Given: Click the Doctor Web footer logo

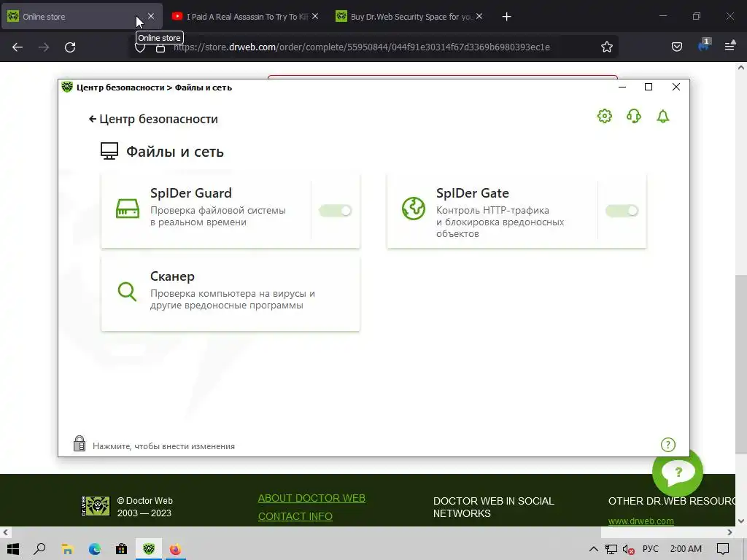Looking at the screenshot, I should tap(96, 506).
